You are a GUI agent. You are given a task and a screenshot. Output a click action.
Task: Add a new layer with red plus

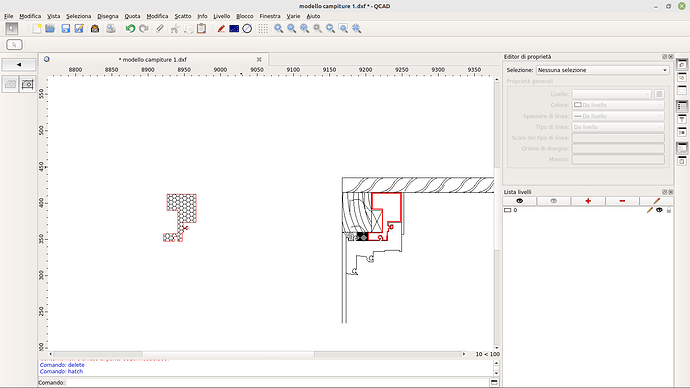click(588, 201)
